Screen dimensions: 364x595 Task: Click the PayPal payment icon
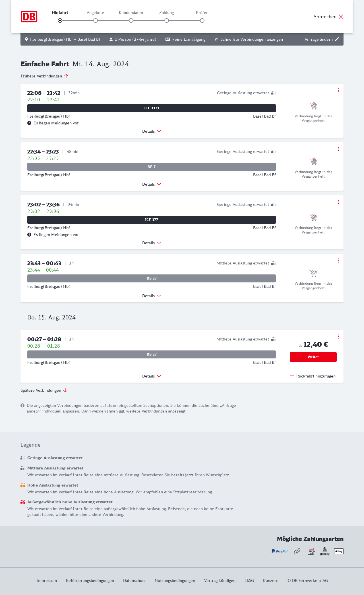point(280,551)
